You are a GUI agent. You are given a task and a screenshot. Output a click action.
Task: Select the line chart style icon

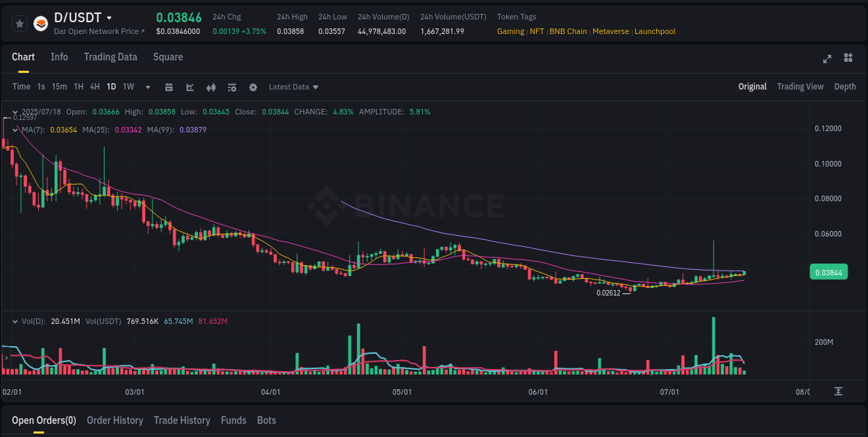190,87
